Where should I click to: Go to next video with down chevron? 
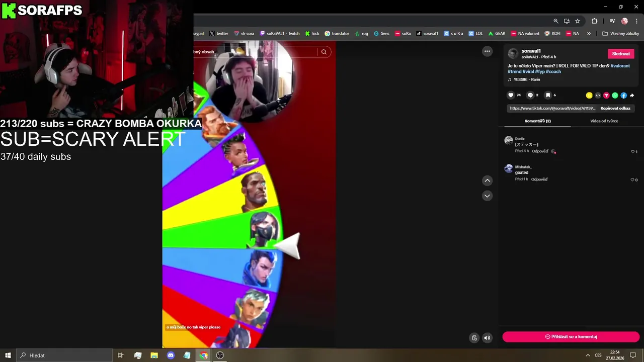(x=487, y=196)
